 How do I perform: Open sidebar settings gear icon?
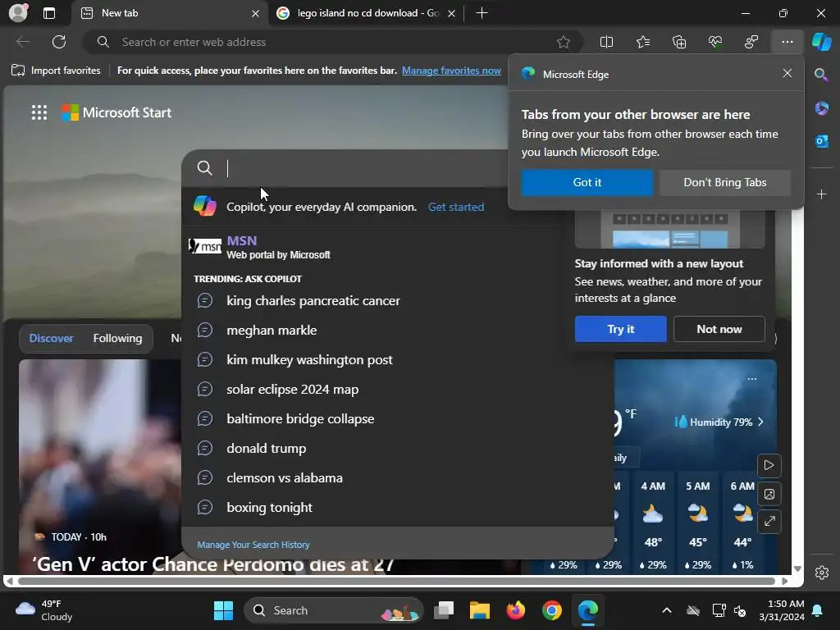(x=822, y=572)
